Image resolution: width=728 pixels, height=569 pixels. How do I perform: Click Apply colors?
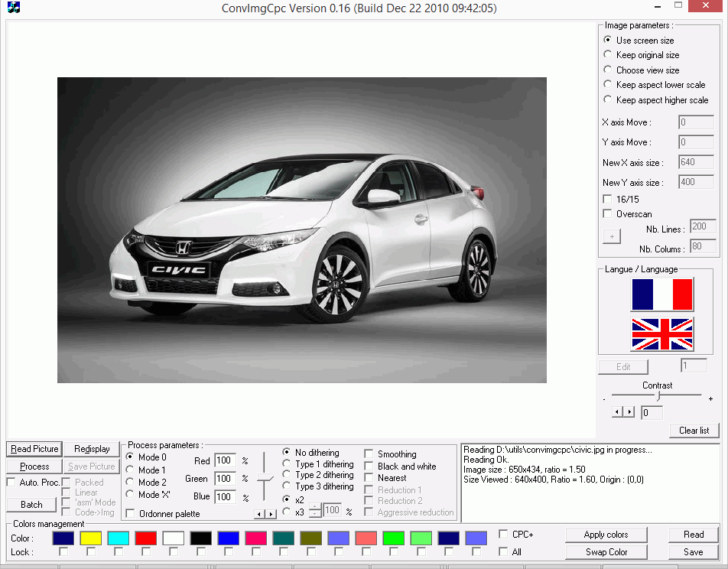(606, 535)
